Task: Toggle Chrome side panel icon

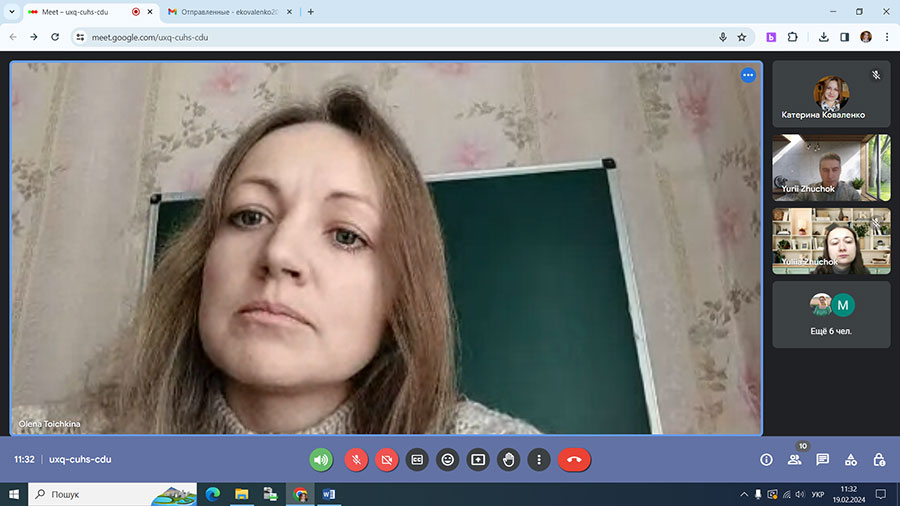Action: click(x=844, y=37)
